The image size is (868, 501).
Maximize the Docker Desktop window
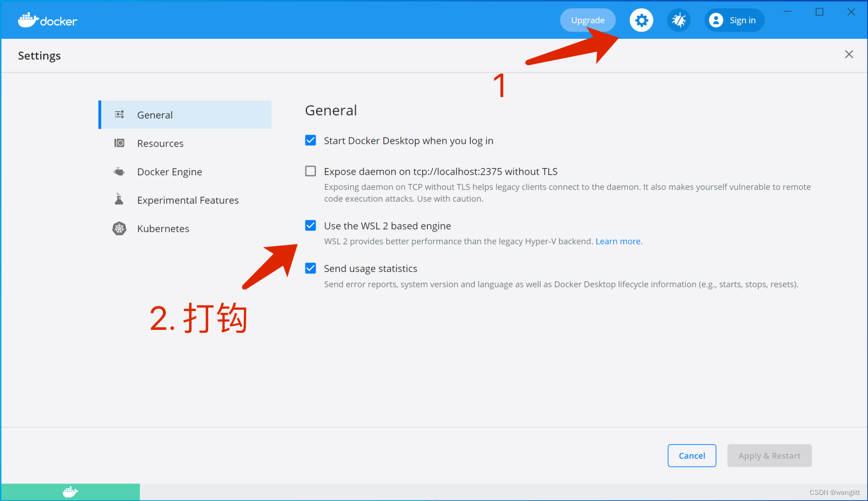[x=819, y=12]
